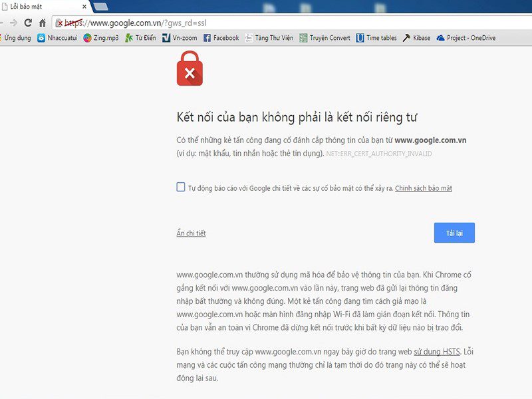The width and height of the screenshot is (532, 399).
Task: Reload the page with the refresh icon
Action: [28, 23]
